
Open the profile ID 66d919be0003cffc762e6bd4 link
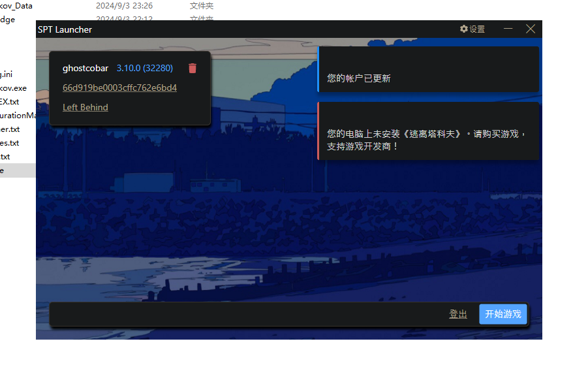[119, 88]
